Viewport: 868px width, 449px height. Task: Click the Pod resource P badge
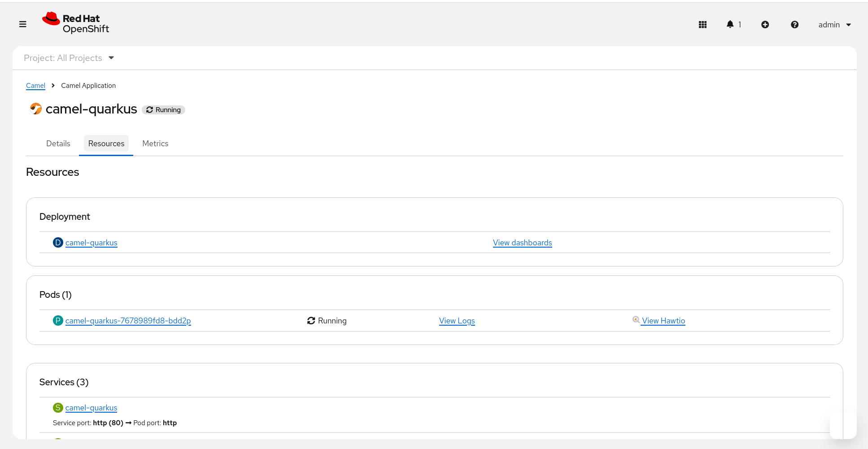58,321
